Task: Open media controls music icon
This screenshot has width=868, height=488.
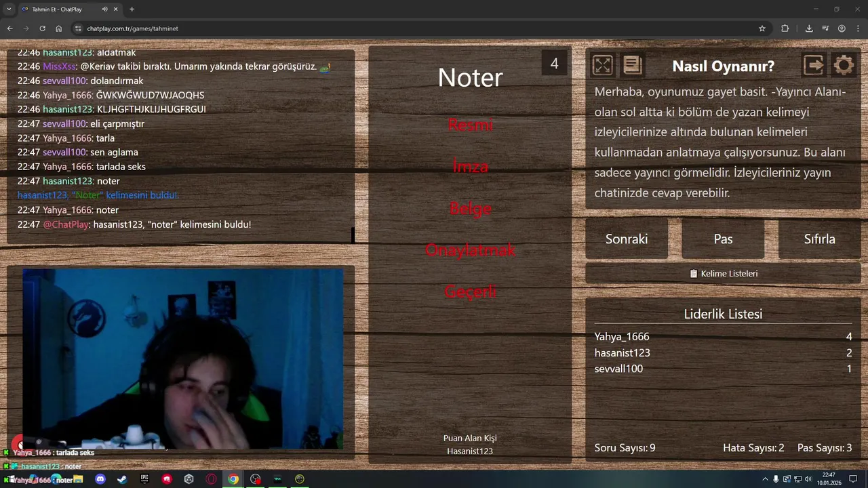Action: tap(825, 28)
